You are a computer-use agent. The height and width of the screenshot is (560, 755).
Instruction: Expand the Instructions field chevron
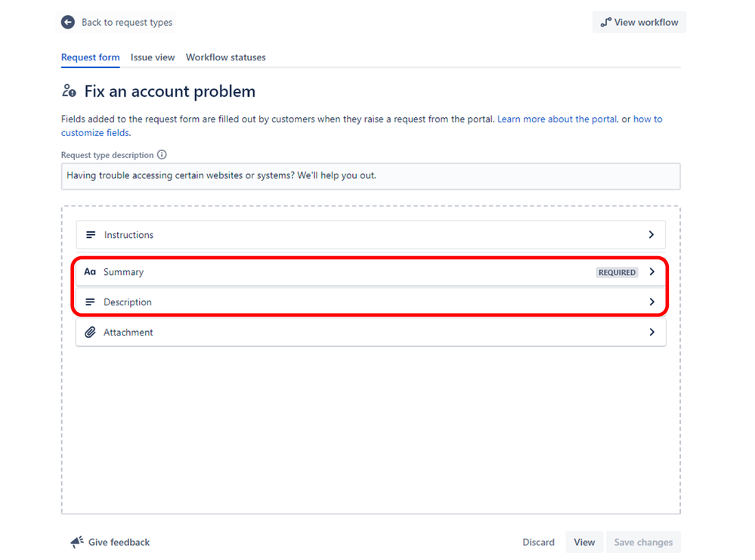click(x=651, y=234)
